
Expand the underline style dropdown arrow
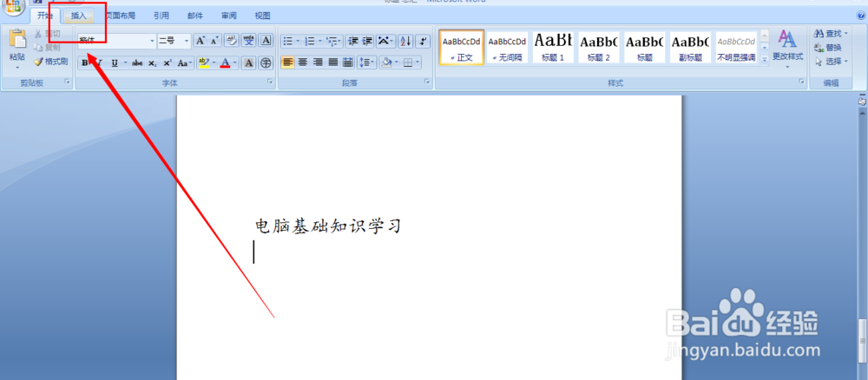tap(125, 63)
